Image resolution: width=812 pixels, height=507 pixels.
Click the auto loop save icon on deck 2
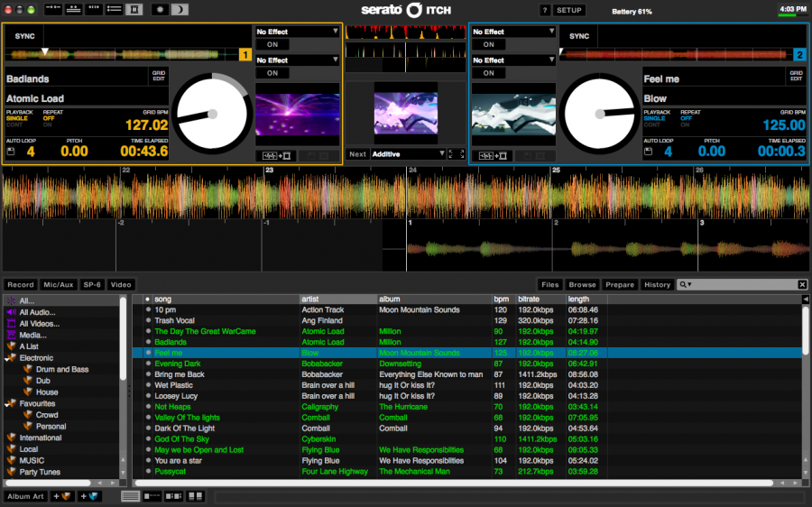[648, 152]
